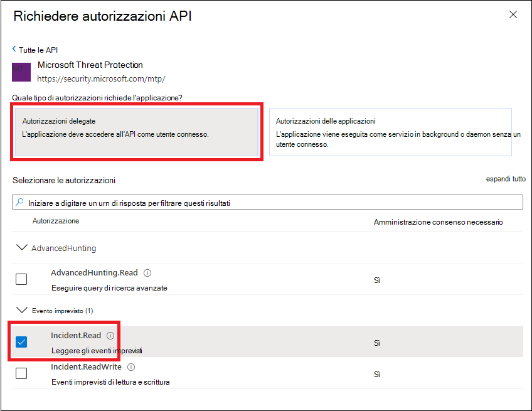Select Autorizzazioni delle applicazioni permission type
The height and width of the screenshot is (411, 532).
[390, 132]
